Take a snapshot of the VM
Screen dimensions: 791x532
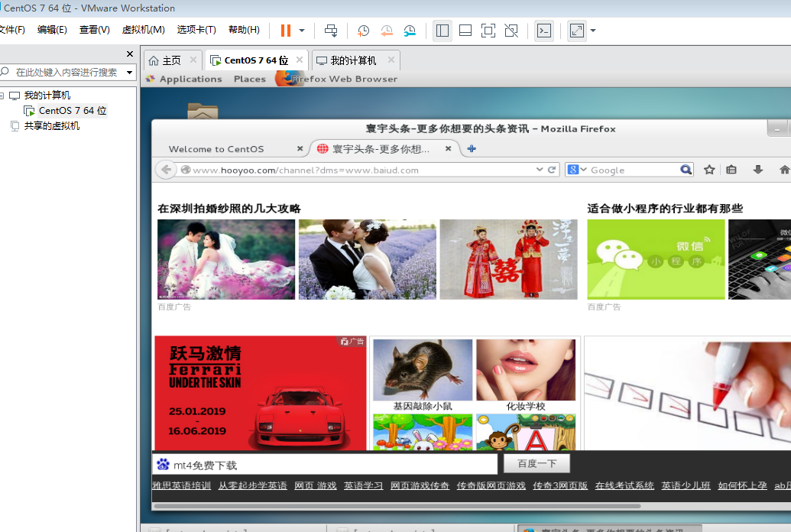click(x=363, y=31)
